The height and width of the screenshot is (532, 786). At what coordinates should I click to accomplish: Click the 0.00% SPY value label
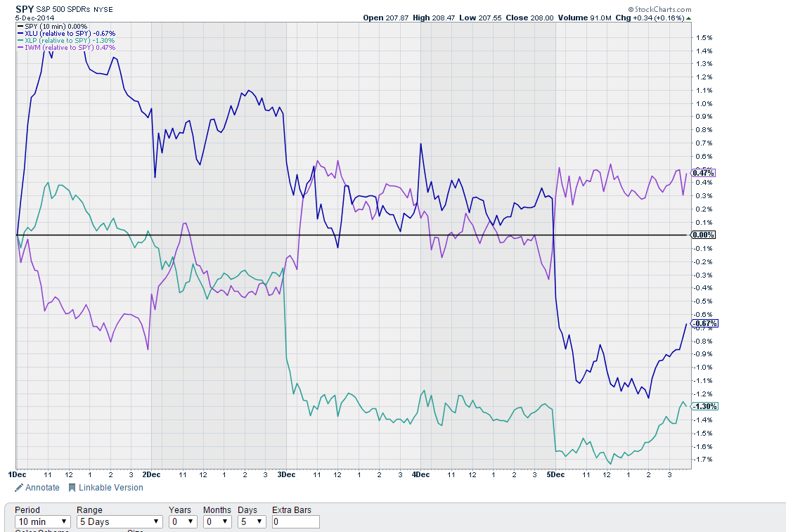click(x=703, y=235)
